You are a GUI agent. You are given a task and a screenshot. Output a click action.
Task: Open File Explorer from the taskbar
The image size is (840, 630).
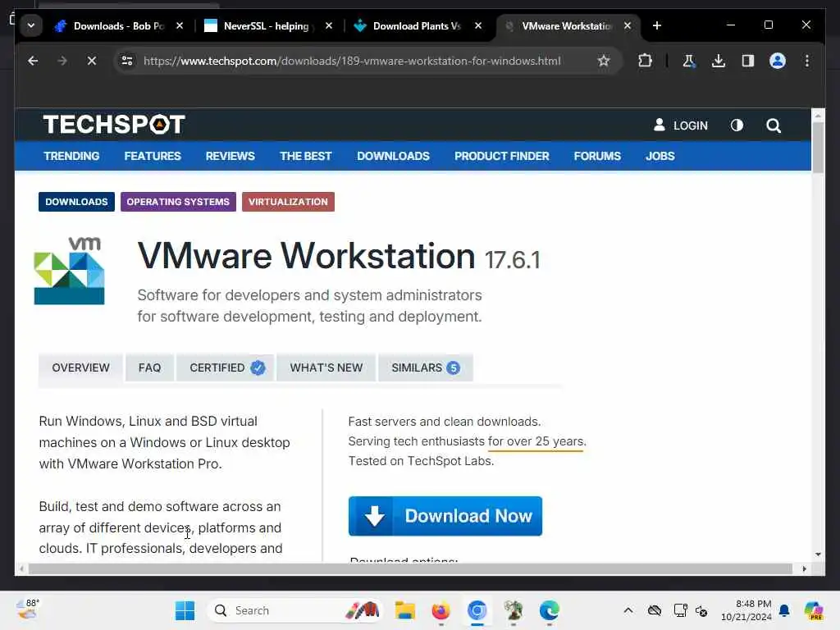pos(405,610)
